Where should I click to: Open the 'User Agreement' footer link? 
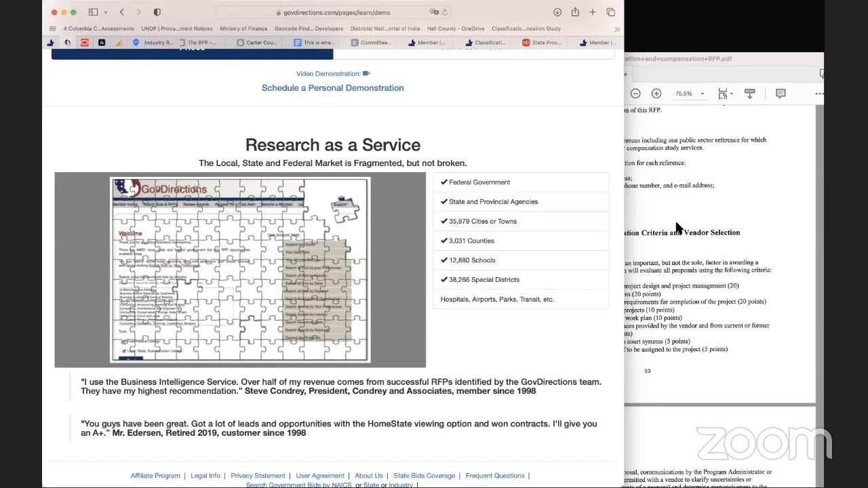320,476
